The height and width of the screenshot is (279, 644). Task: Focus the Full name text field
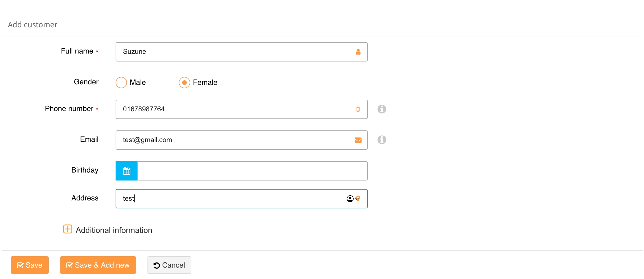click(233, 52)
